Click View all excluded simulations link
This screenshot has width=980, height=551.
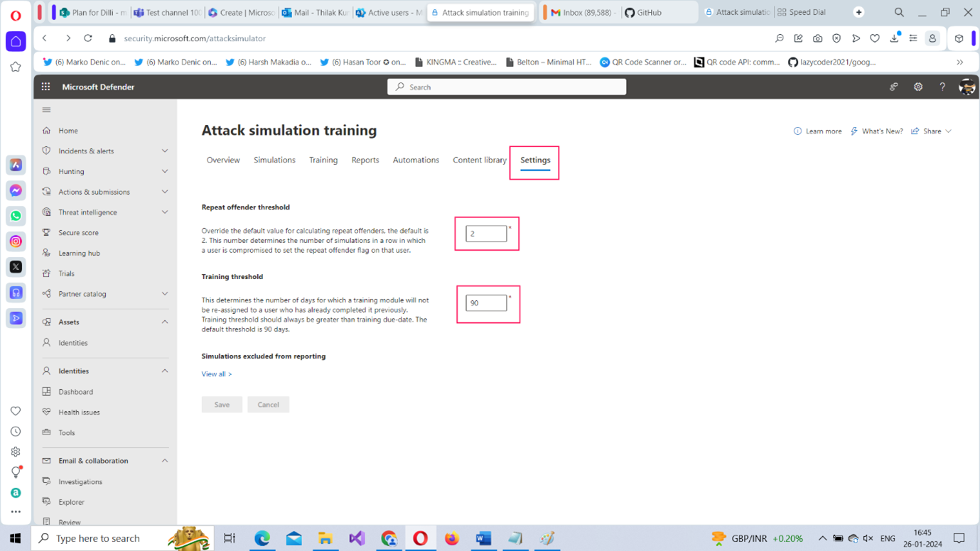coord(216,374)
